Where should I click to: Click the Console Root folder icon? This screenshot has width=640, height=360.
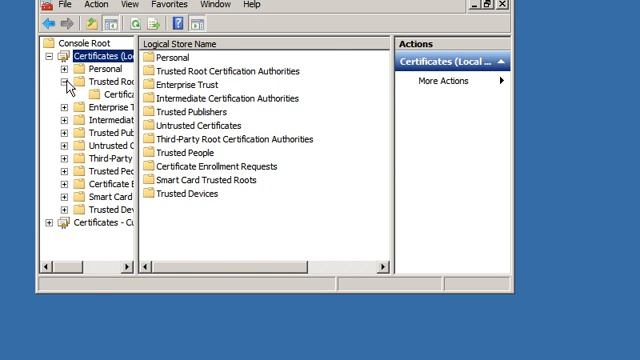pos(49,43)
